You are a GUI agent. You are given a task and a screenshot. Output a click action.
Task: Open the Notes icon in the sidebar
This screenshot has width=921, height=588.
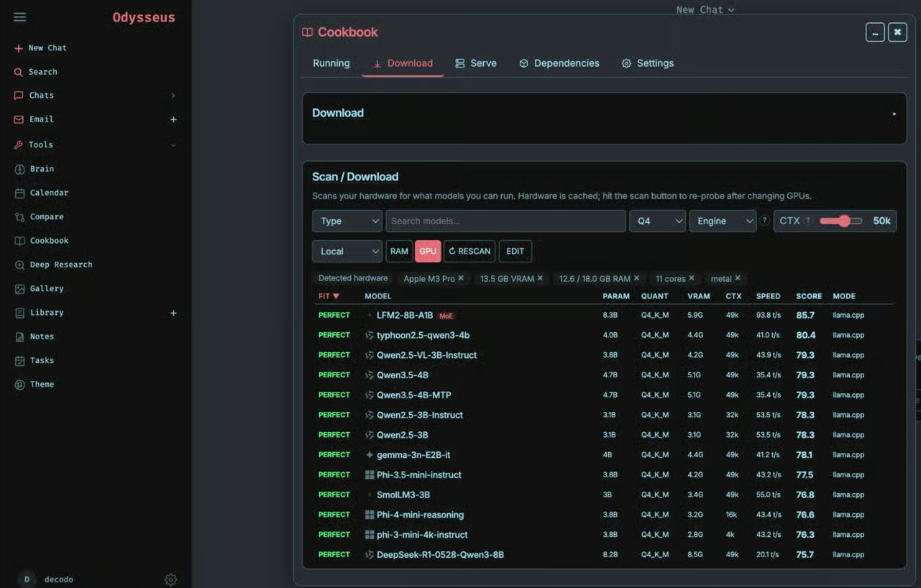coord(19,337)
